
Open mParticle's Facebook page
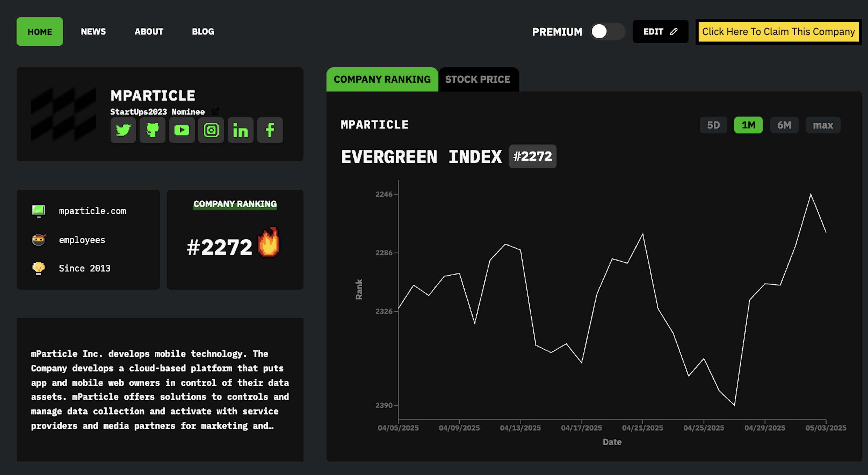(x=270, y=130)
